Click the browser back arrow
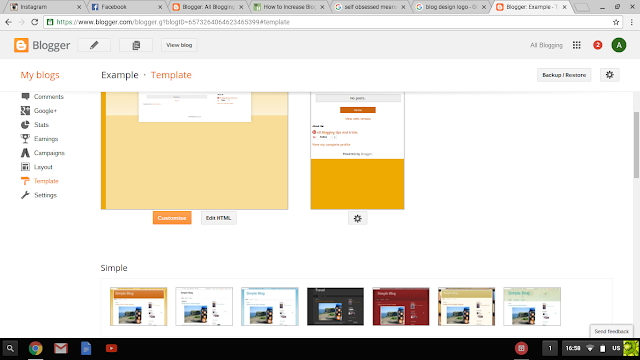 pos(9,22)
